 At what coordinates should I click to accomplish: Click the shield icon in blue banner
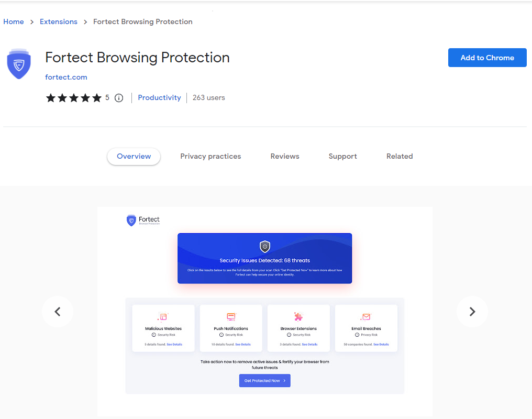(265, 247)
